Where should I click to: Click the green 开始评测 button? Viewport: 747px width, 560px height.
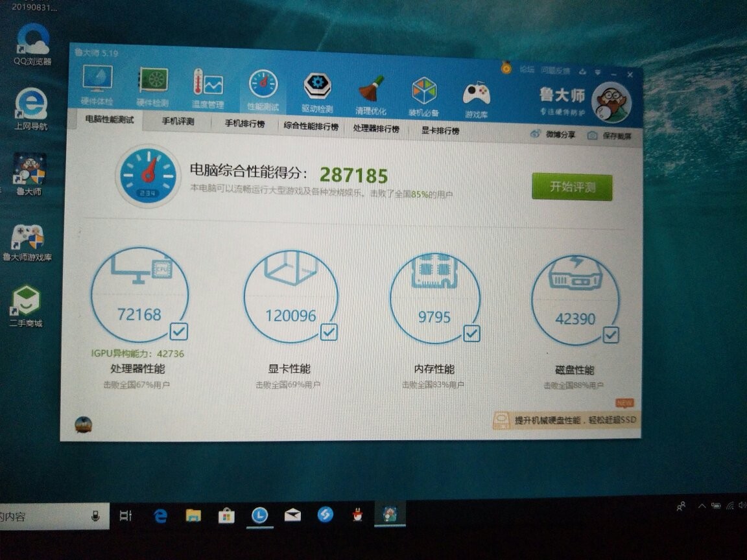[x=572, y=187]
